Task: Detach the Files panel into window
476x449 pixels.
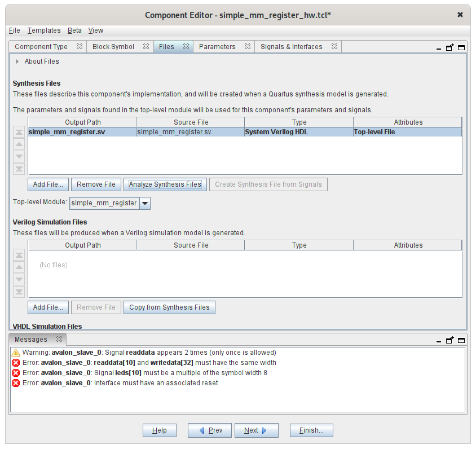Action: 450,47
